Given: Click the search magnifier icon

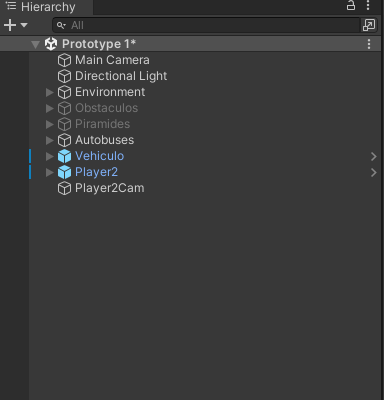Looking at the screenshot, I should [61, 25].
